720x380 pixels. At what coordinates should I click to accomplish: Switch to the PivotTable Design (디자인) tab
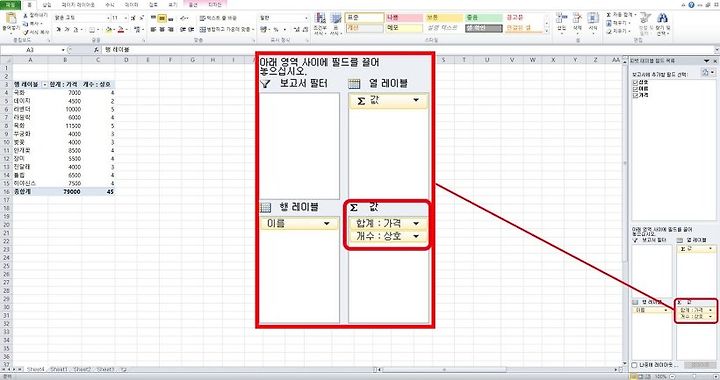(215, 5)
